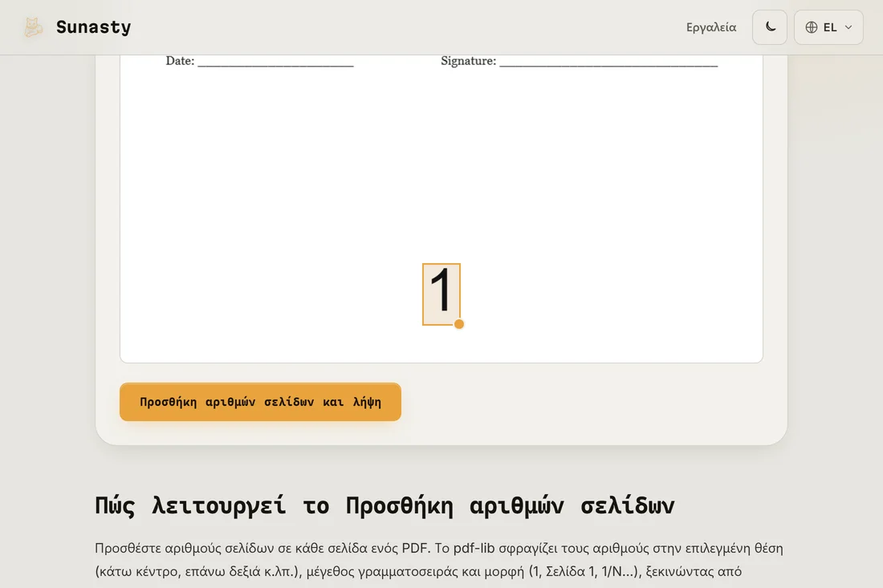Viewport: 883px width, 588px height.
Task: Open the Εργαλεία menu
Action: tap(710, 27)
